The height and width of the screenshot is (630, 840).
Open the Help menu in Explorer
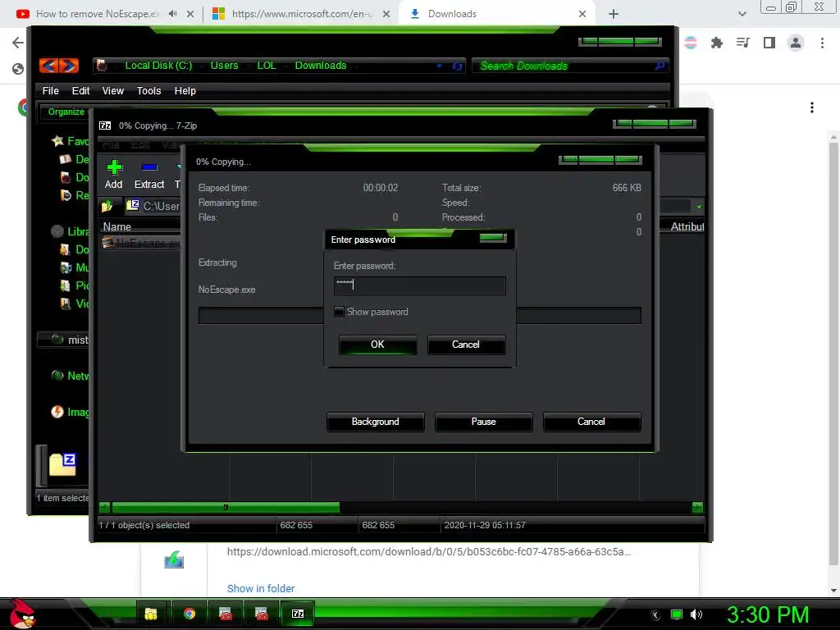[185, 91]
